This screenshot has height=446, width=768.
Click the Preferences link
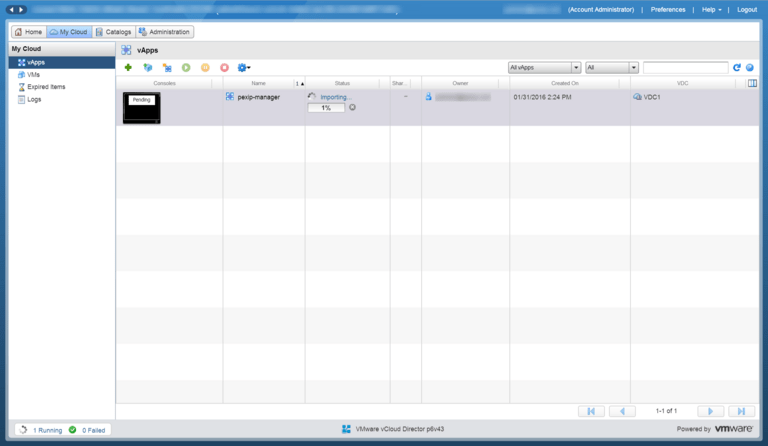668,10
